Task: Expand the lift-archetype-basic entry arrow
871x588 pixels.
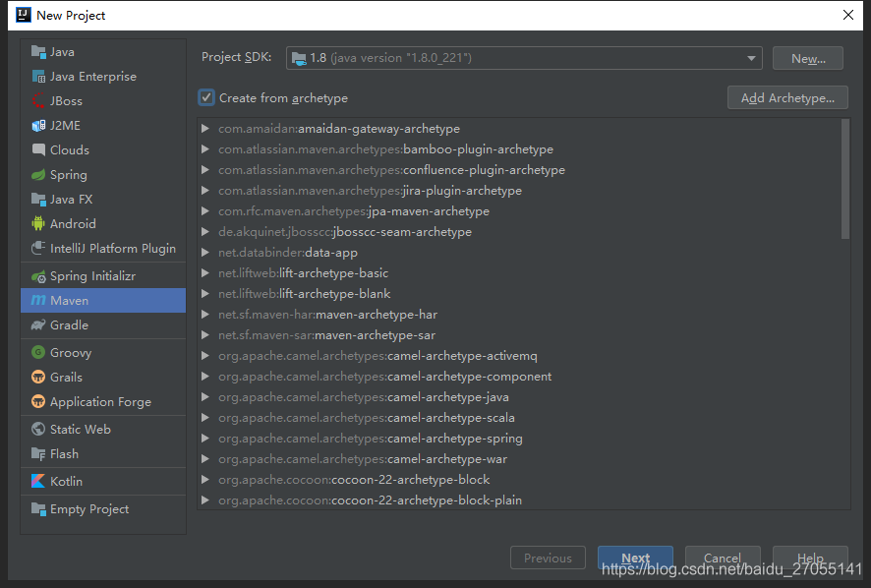Action: [204, 273]
